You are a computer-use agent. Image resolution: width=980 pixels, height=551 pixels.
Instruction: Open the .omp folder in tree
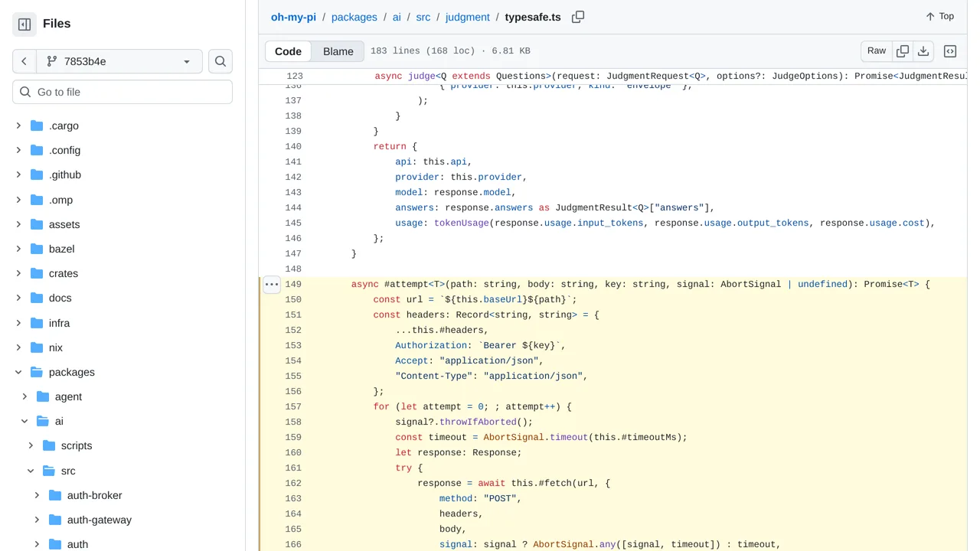coord(61,200)
